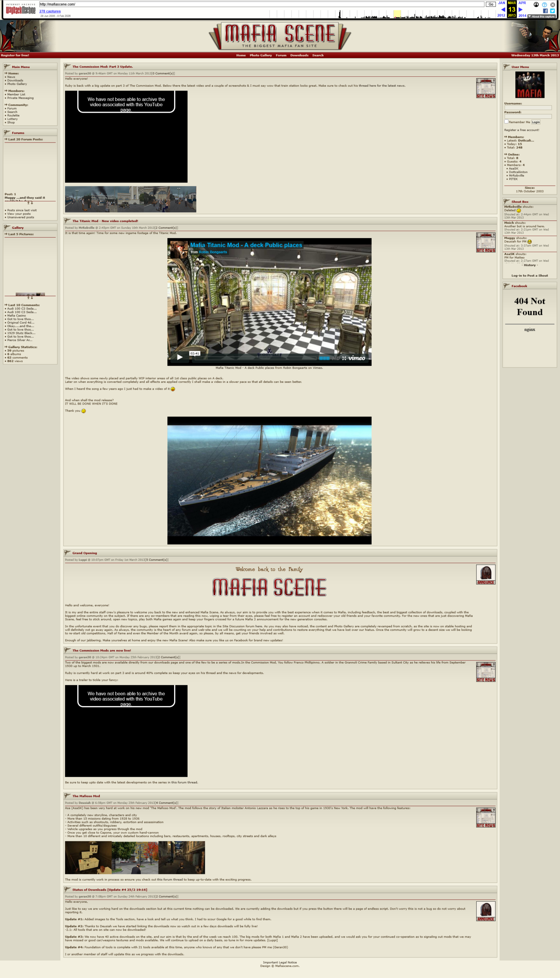Open Important Legal Notice link in footer
Viewport: 560px width, 978px height.
[x=280, y=962]
